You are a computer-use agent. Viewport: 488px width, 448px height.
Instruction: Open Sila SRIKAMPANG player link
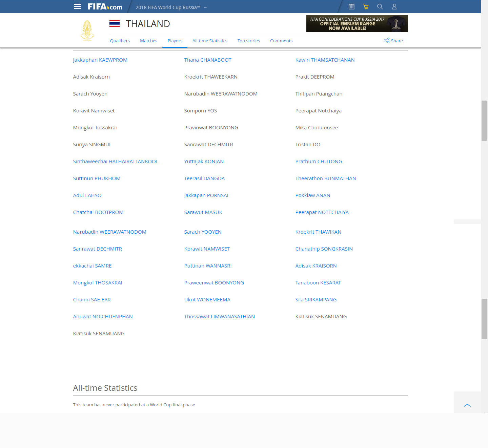coord(316,300)
